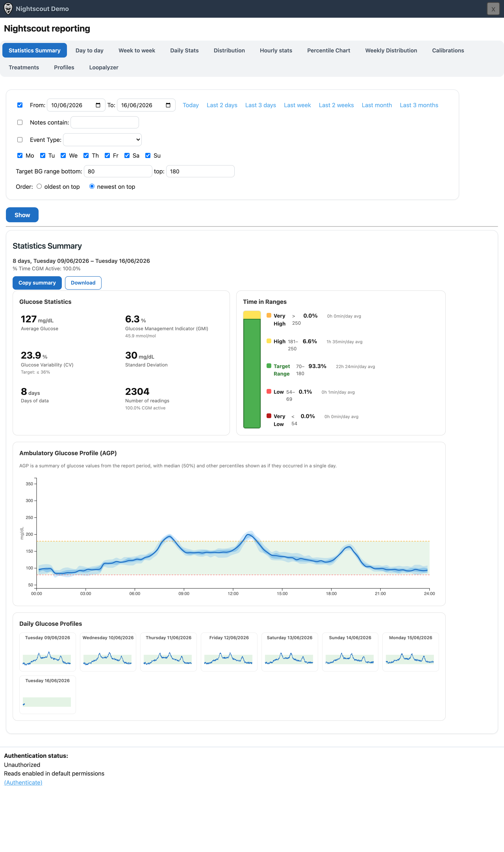Click the Very High orange legend swatch
This screenshot has width=504, height=852.
(x=269, y=315)
